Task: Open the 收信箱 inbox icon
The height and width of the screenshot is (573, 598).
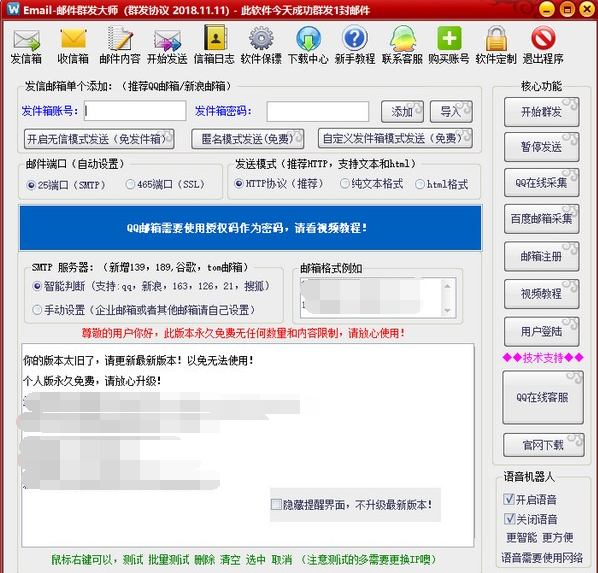Action: (73, 45)
